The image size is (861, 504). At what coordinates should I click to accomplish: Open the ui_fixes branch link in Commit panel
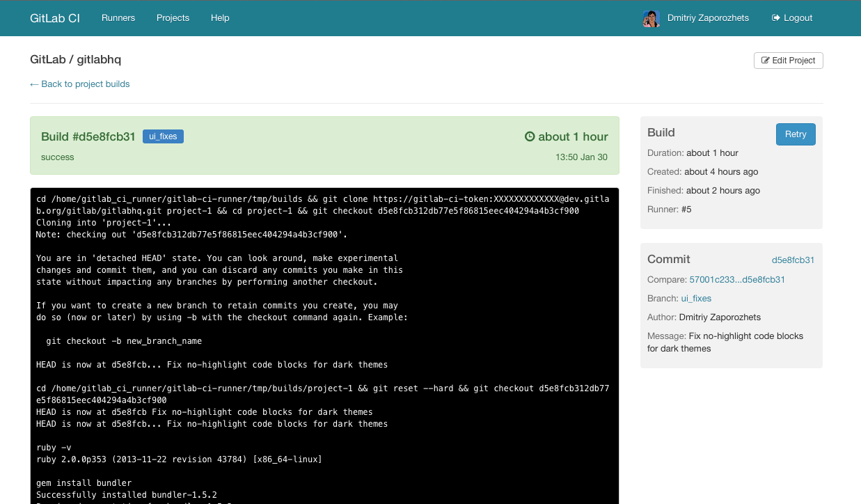696,299
